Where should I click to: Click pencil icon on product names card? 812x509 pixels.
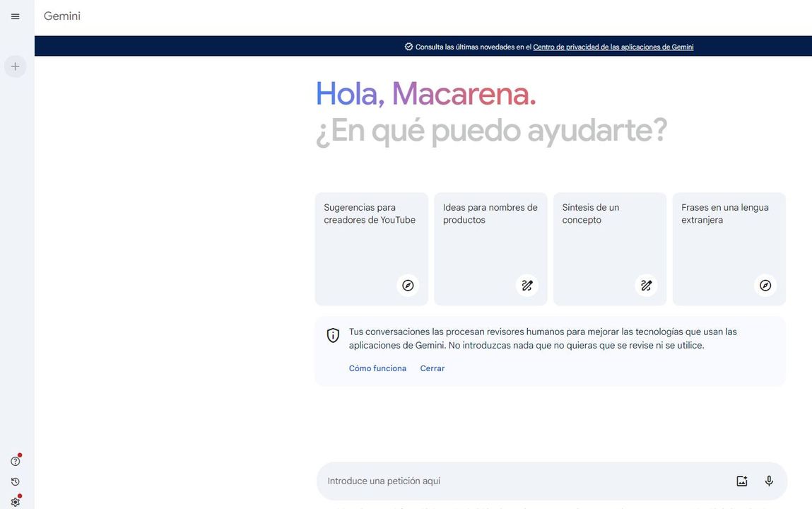527,286
